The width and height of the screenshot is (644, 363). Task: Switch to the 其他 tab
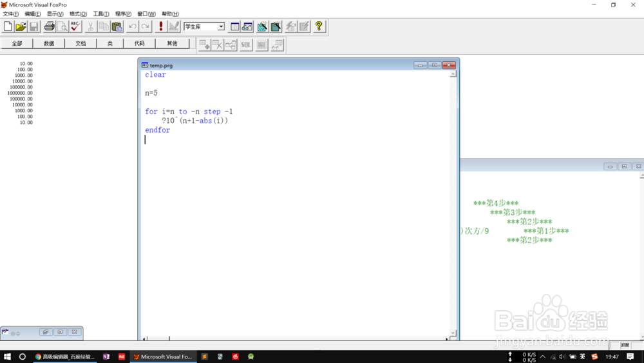(x=172, y=43)
